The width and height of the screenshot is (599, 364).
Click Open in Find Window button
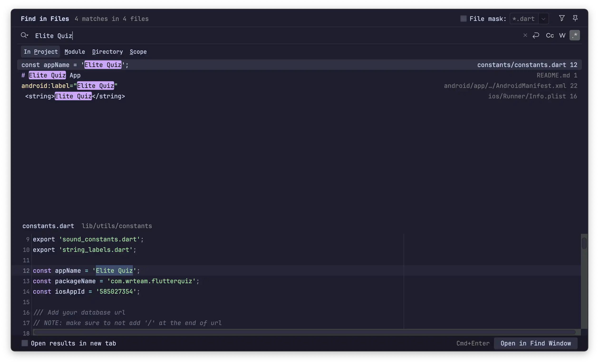(536, 343)
